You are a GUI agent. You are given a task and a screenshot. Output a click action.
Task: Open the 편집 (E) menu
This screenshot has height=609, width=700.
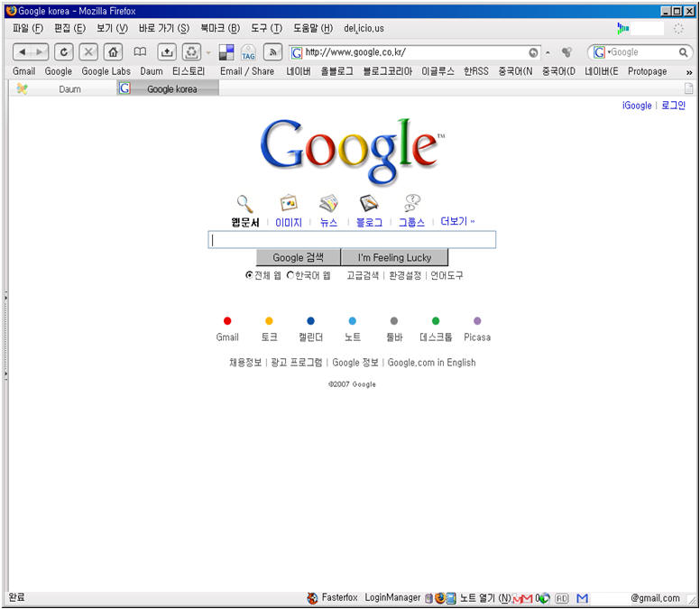pos(69,28)
